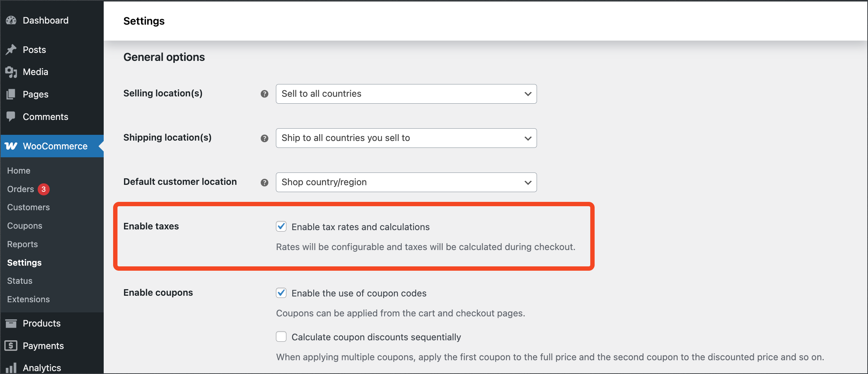Click the Dashboard gauge icon

click(x=11, y=20)
